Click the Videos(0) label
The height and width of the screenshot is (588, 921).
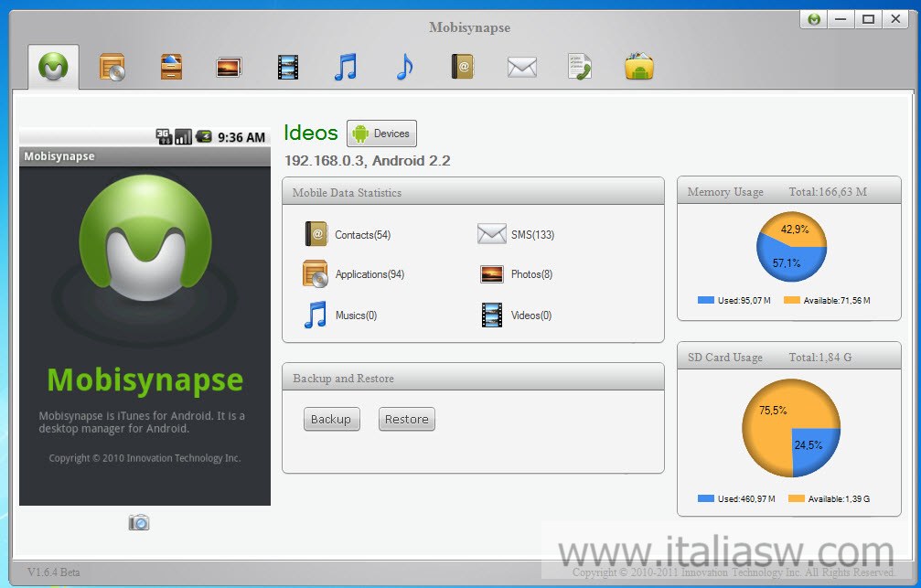(x=531, y=315)
